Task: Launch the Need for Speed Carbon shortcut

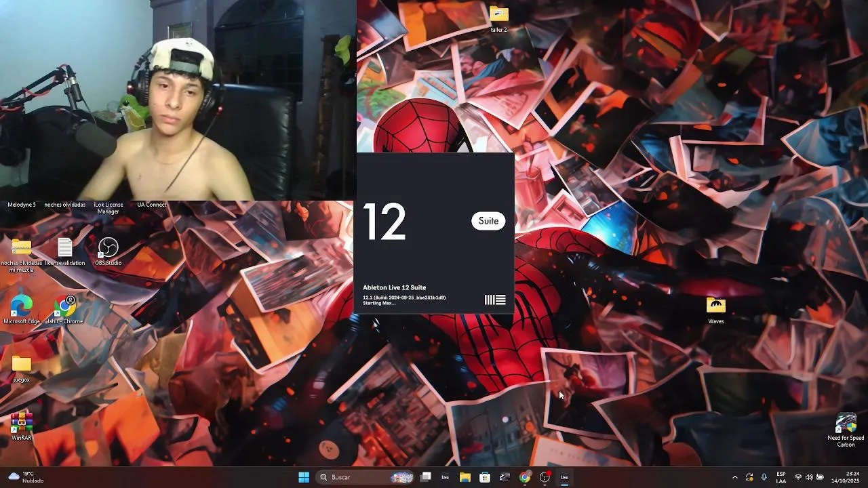Action: [846, 430]
